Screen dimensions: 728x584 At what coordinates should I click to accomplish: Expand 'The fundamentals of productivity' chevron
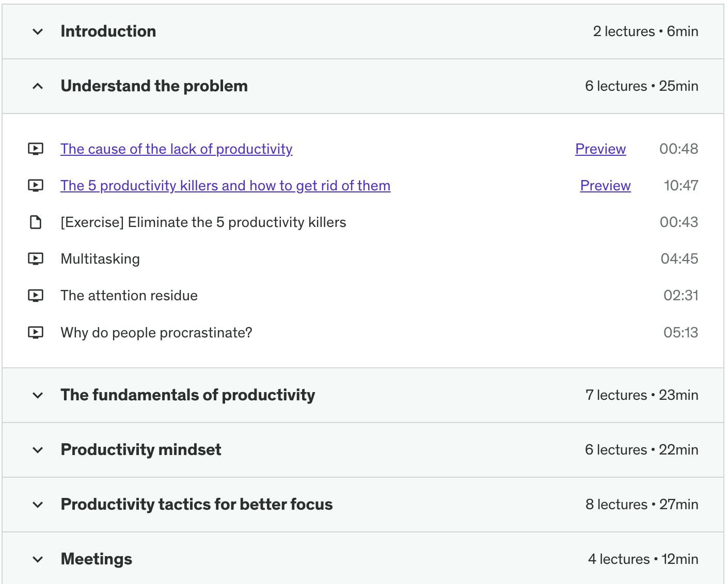tap(38, 396)
